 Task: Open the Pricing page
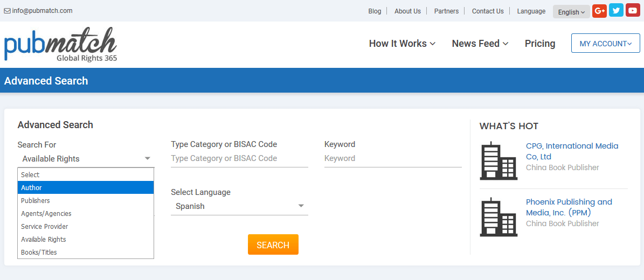[x=539, y=44]
